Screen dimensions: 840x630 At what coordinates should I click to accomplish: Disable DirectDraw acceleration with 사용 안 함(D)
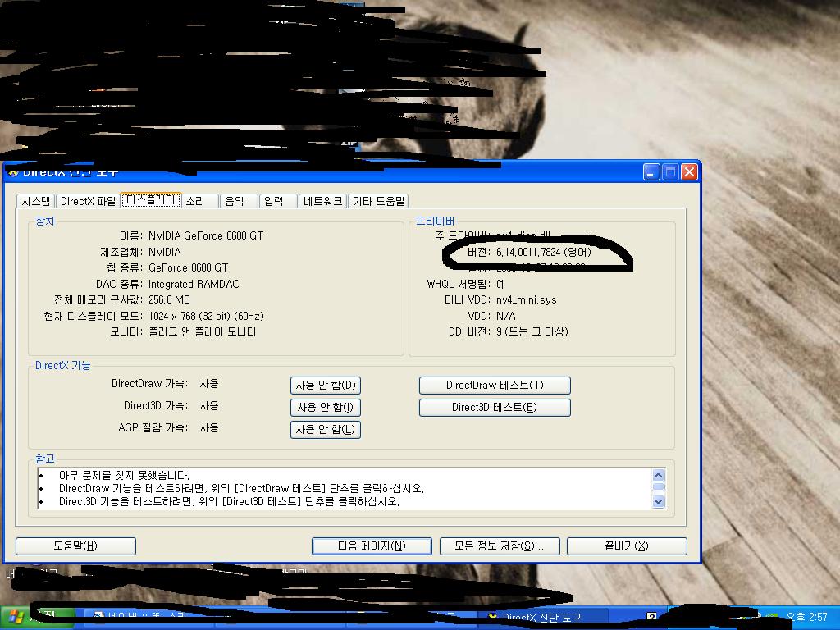pyautogui.click(x=326, y=386)
